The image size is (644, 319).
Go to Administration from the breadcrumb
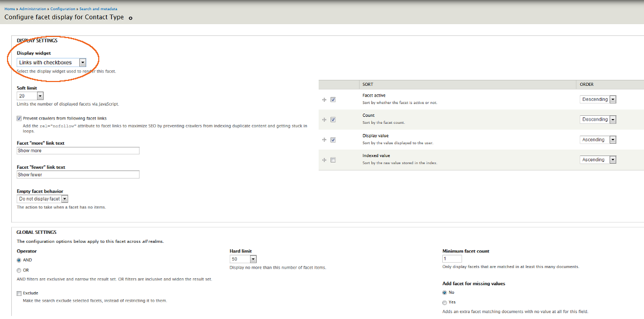[x=33, y=9]
